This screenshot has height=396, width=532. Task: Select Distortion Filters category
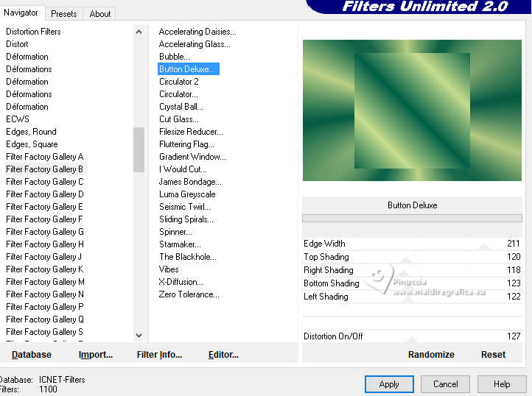click(x=33, y=32)
